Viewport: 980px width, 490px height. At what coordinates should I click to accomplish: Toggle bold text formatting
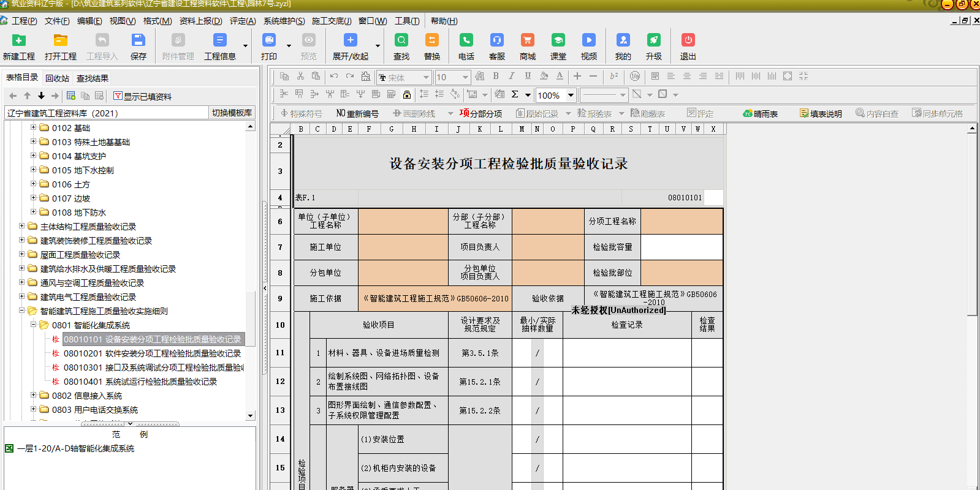(x=496, y=77)
